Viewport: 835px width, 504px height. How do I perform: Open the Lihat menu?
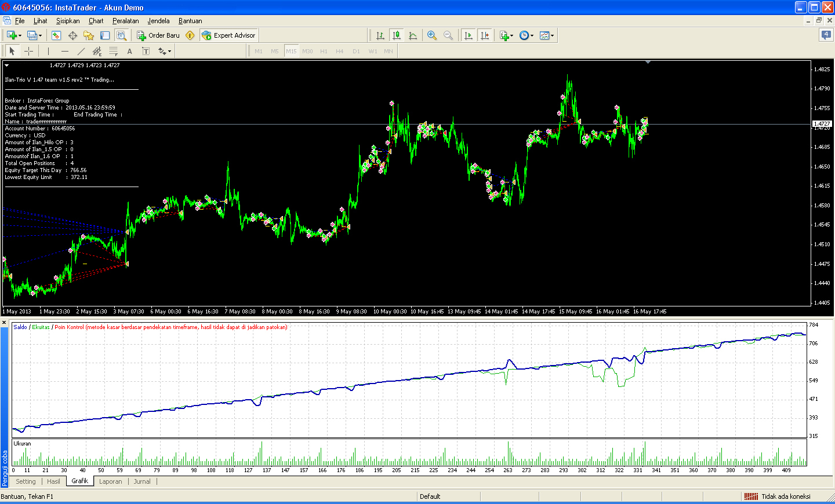pos(40,20)
